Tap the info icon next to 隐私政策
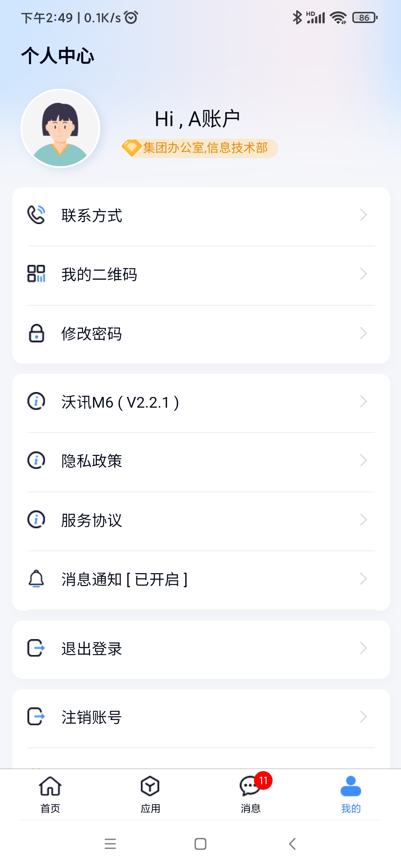Viewport: 401px width, 868px height. (36, 460)
